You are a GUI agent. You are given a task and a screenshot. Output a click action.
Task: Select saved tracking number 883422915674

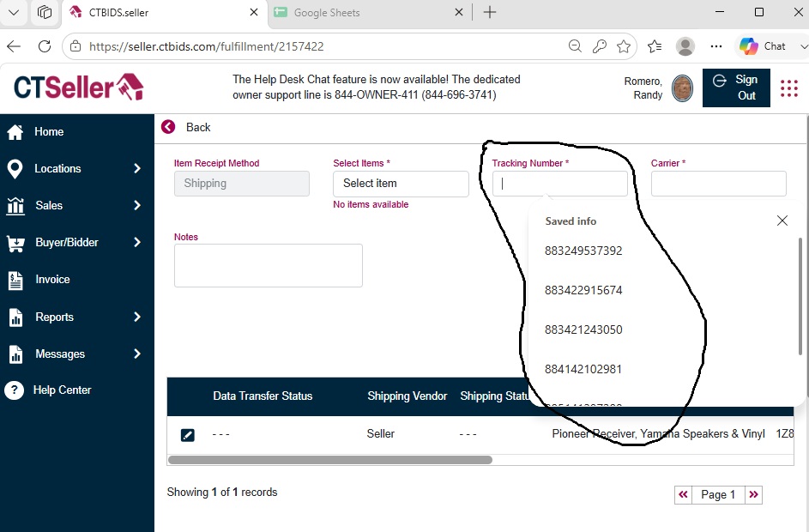click(x=583, y=290)
